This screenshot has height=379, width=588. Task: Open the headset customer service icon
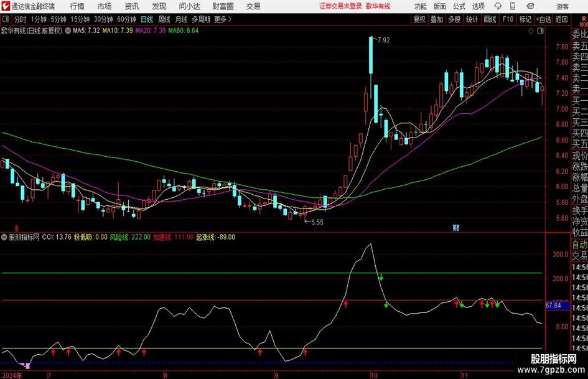click(x=498, y=6)
